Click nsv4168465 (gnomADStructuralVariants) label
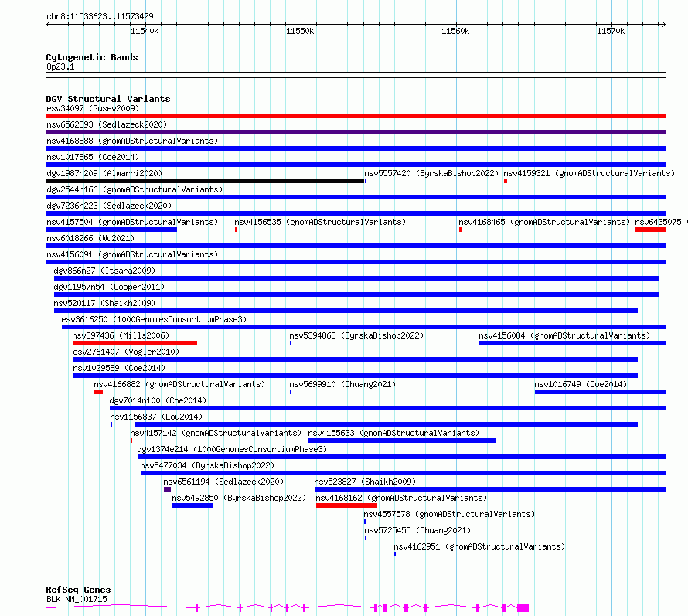The width and height of the screenshot is (688, 616). [x=544, y=222]
